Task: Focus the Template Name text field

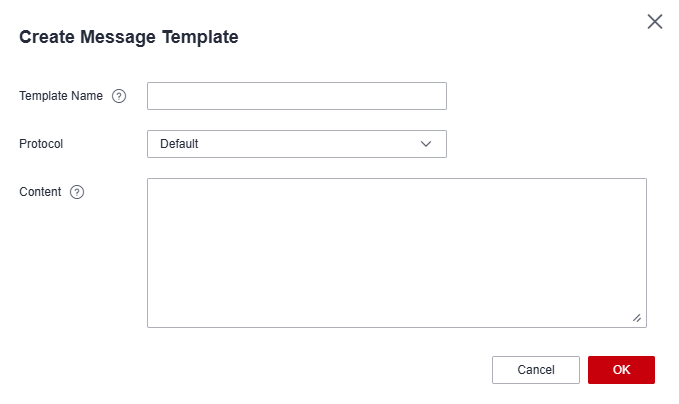Action: [296, 96]
